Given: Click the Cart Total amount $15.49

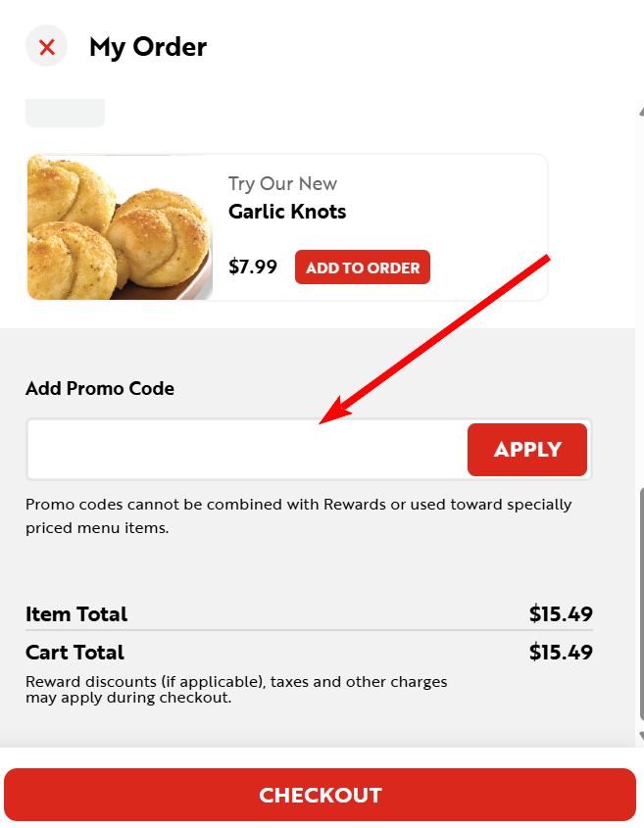Looking at the screenshot, I should click(x=561, y=652).
